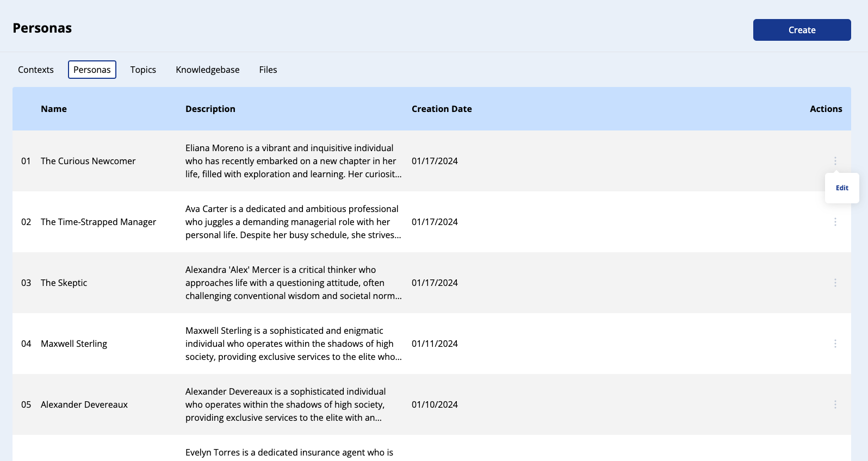Select the Personas tab

92,70
